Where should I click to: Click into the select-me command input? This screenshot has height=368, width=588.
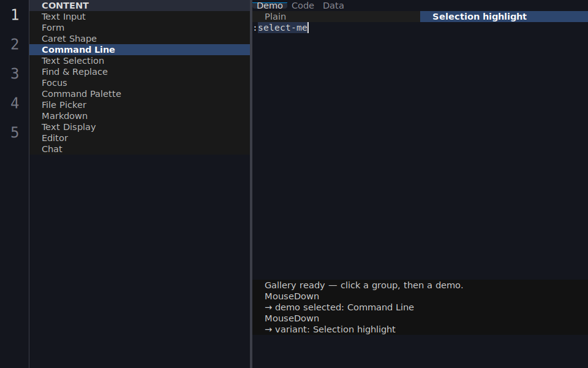pyautogui.click(x=420, y=28)
